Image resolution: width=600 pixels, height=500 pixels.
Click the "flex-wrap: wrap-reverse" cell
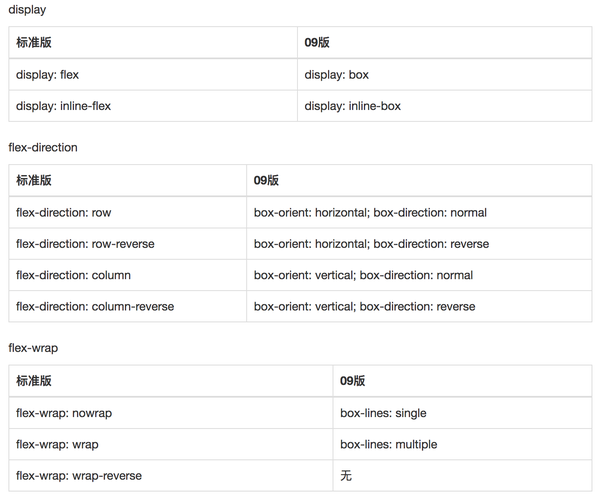click(79, 475)
